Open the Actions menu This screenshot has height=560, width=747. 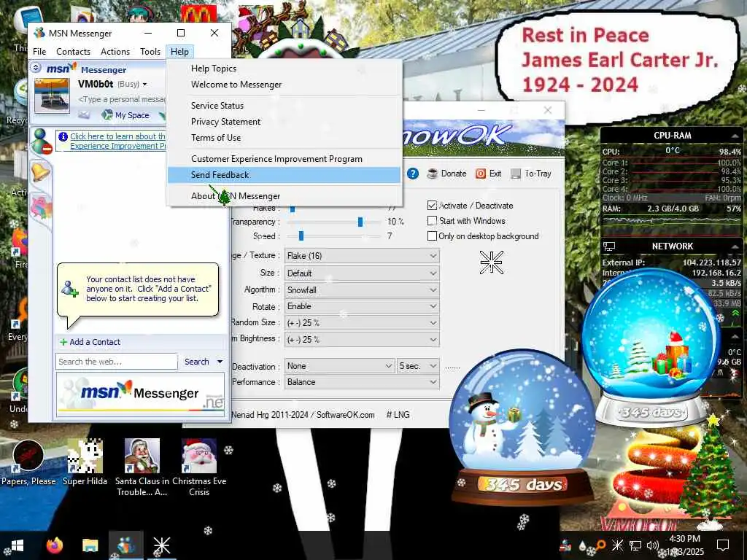[115, 52]
